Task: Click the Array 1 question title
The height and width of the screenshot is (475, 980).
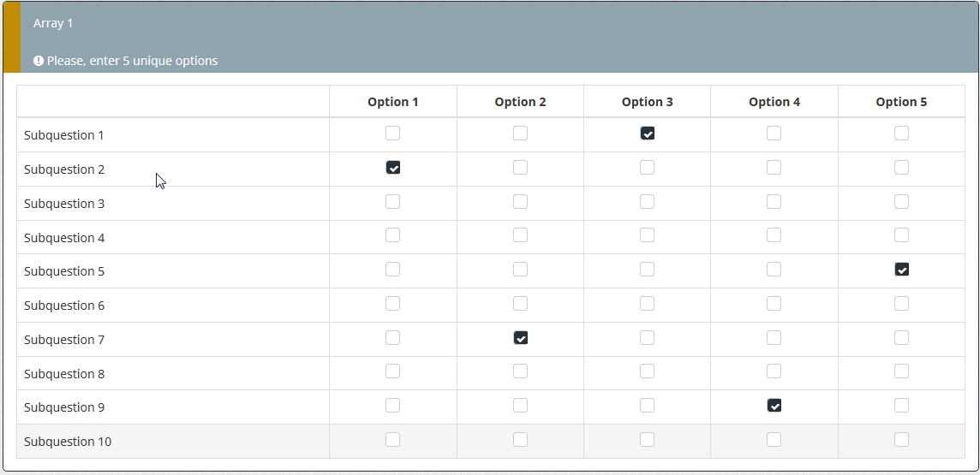Action: [x=53, y=23]
